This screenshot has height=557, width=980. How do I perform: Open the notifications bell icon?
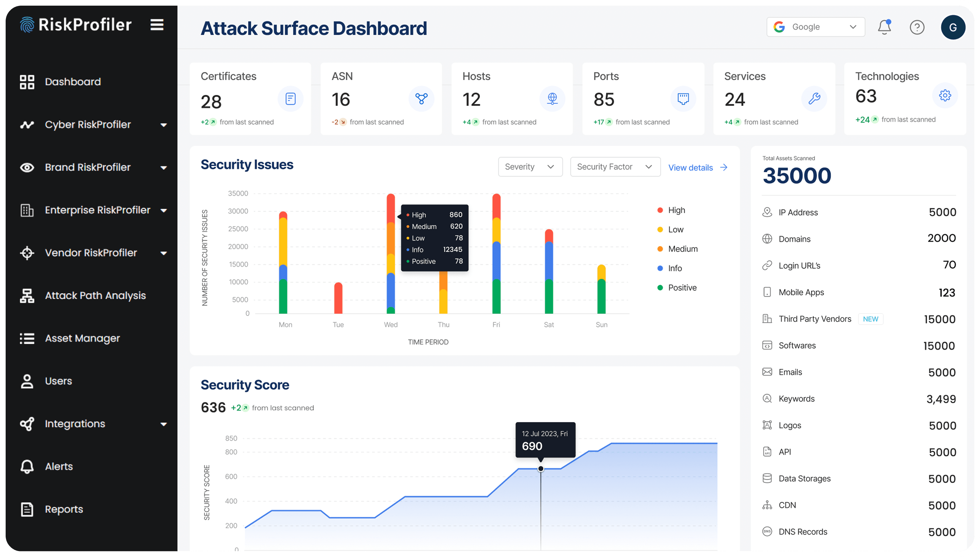[884, 27]
